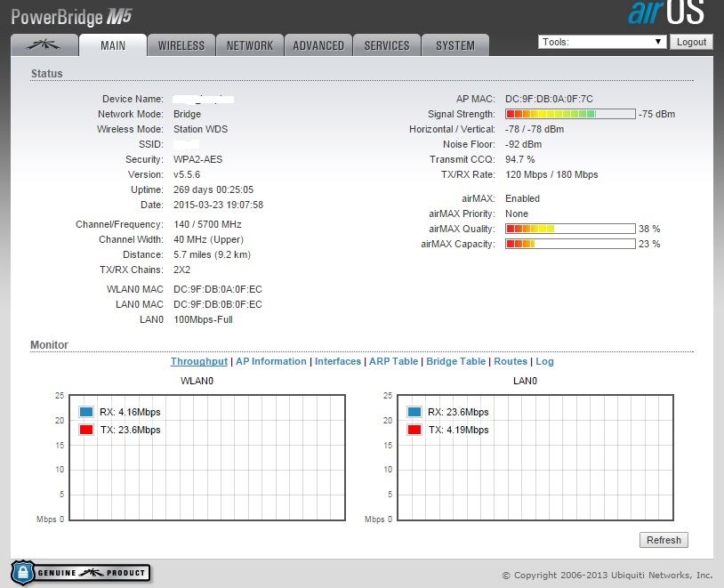This screenshot has height=588, width=724.
Task: Click WLAN0 MAC value DC:9F:DB:0A:0F:EC
Action: [218, 289]
